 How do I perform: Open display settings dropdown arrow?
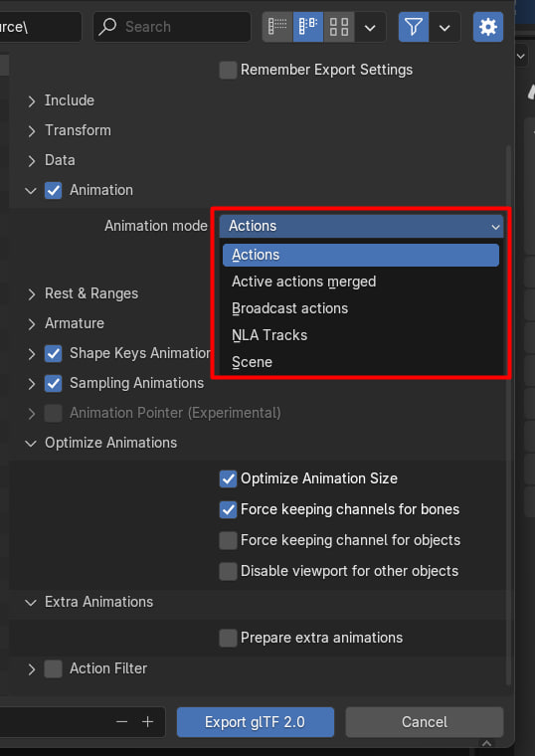[370, 28]
